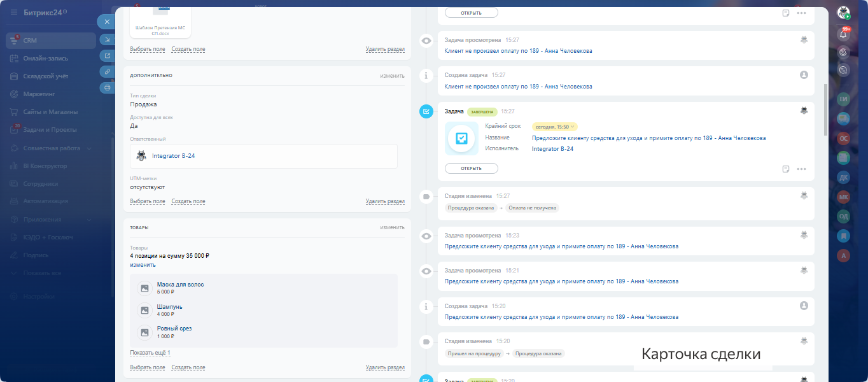Open the notifications bell icon

tap(844, 34)
